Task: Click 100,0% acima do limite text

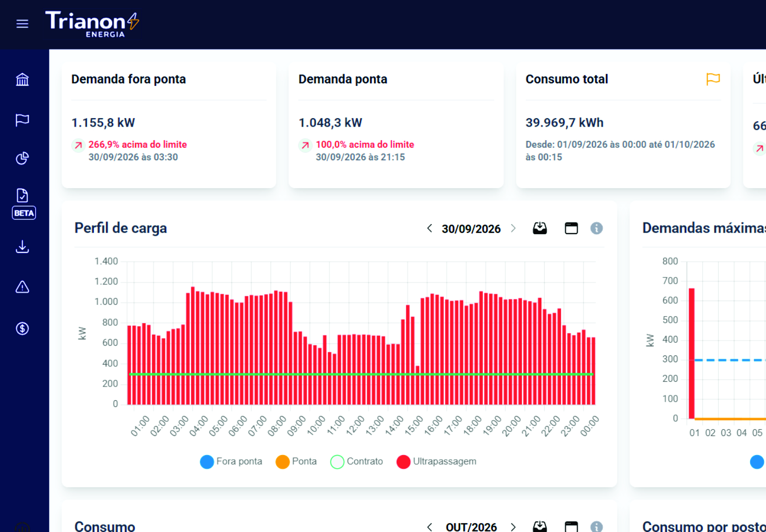Action: (365, 144)
